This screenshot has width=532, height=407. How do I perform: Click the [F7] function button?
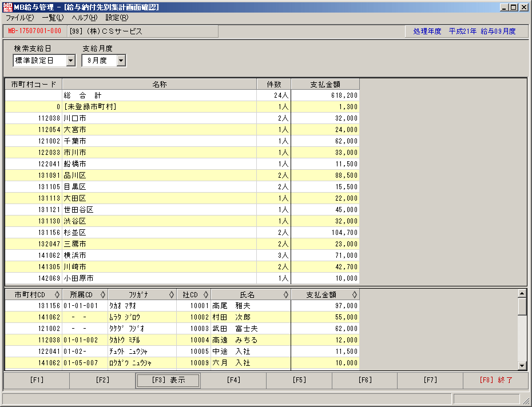430,380
